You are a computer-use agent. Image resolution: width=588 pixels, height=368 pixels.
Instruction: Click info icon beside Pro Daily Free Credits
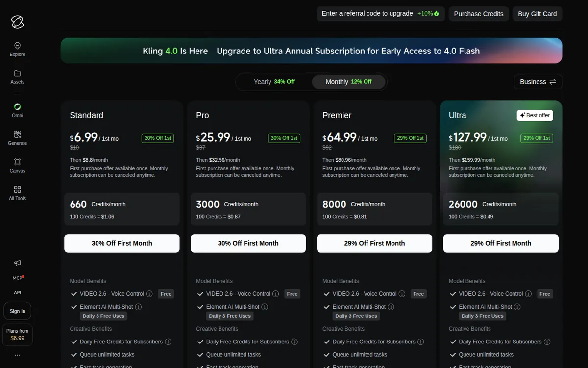[x=294, y=342]
